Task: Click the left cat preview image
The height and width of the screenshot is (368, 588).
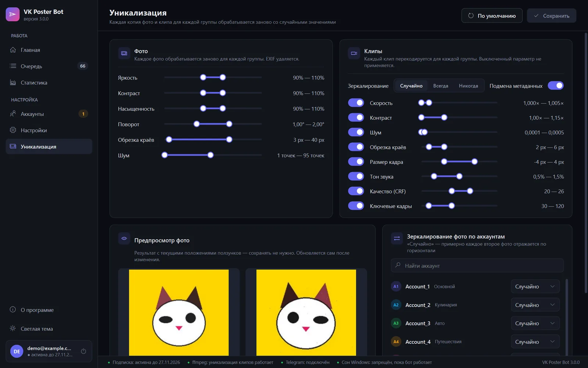Action: [179, 312]
